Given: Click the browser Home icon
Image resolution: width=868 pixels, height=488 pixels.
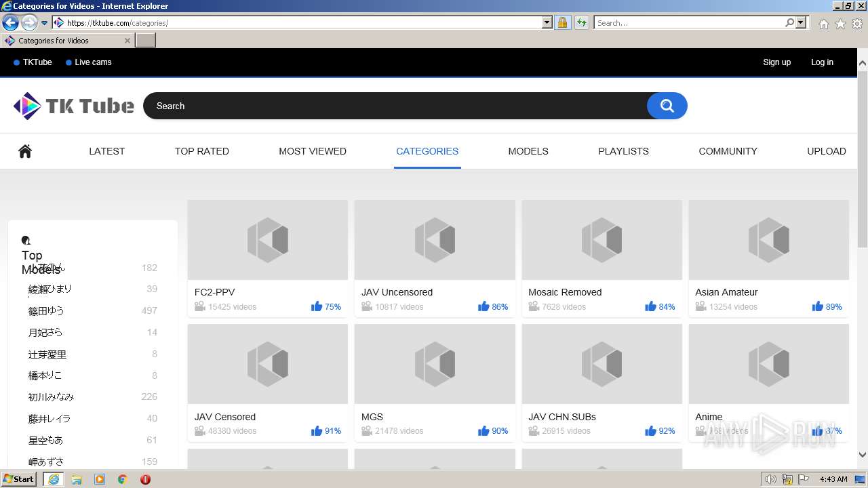Looking at the screenshot, I should click(823, 24).
